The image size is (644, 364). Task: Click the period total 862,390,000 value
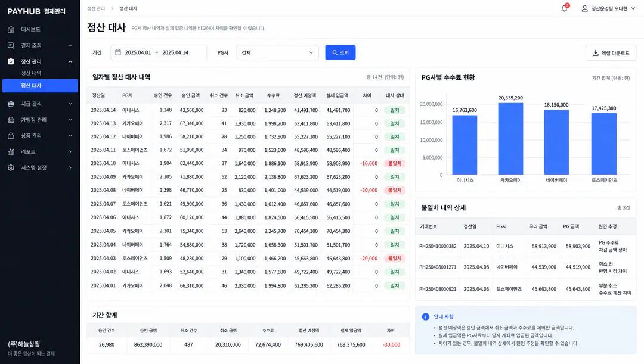(148, 345)
